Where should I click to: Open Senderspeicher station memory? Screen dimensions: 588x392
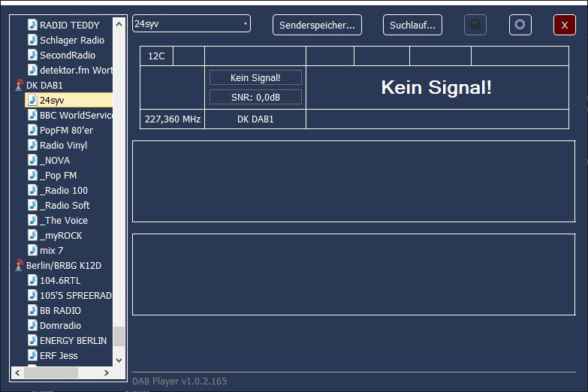317,25
